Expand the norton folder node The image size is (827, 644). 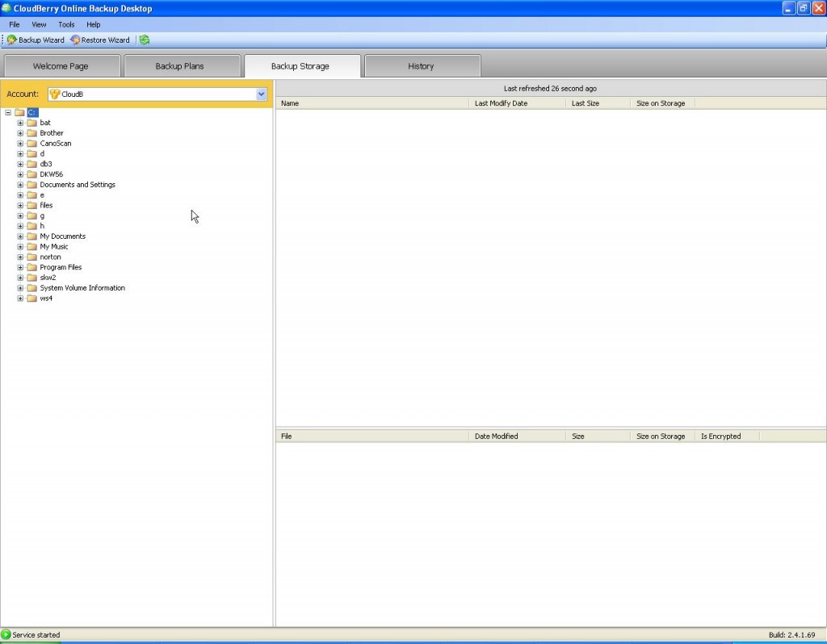(x=20, y=257)
